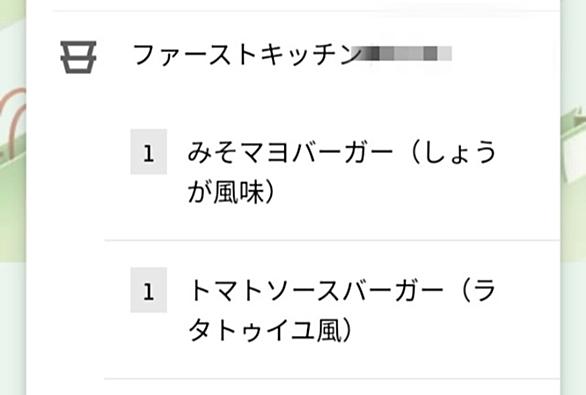Click the pale green strip at bottom left
This screenshot has width=586, height=395.
tap(12, 329)
